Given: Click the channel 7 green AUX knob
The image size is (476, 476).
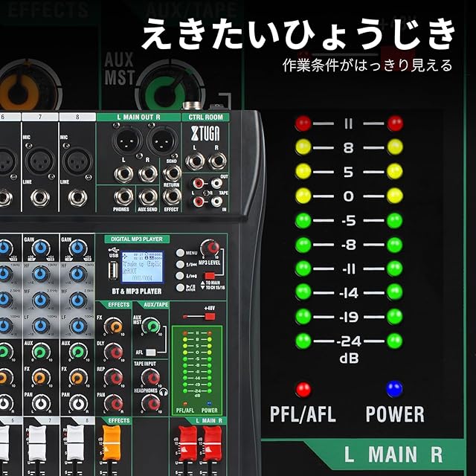Looking at the screenshot, I should coord(41,352).
